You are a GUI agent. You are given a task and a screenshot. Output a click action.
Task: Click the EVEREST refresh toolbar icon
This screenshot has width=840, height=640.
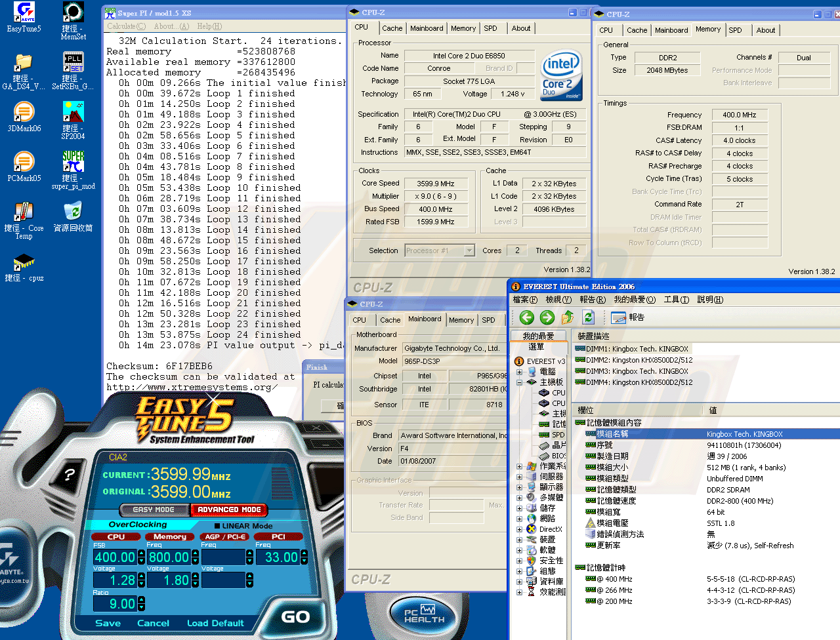tap(589, 317)
